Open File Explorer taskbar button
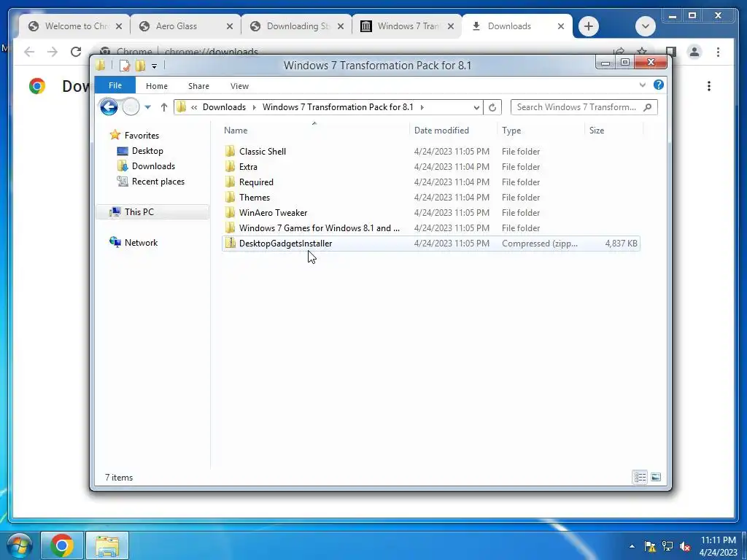 click(x=107, y=545)
